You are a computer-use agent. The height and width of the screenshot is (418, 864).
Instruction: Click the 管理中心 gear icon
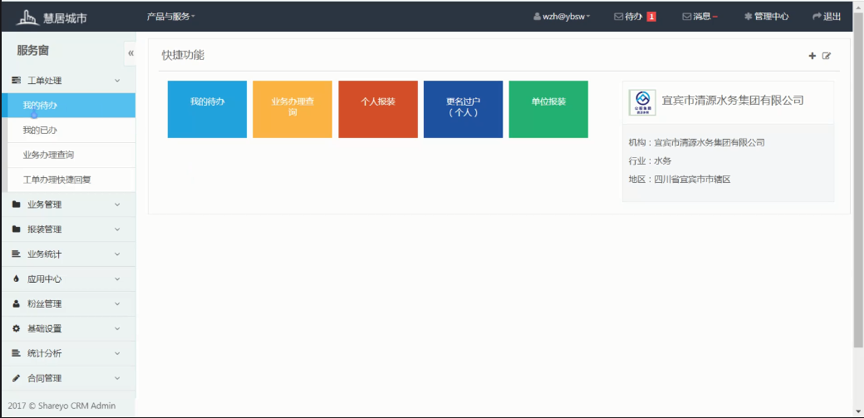(x=748, y=17)
